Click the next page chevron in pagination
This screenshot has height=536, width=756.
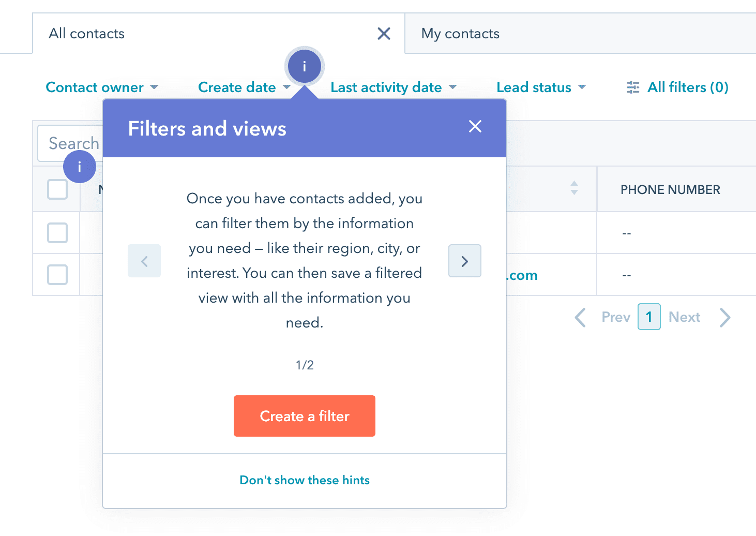(725, 317)
